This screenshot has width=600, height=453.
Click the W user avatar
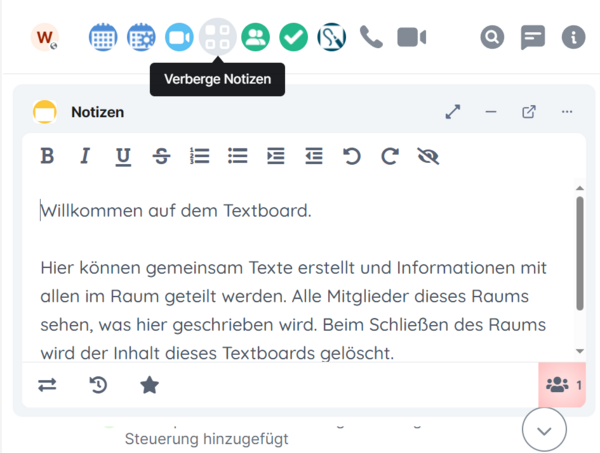coord(45,37)
